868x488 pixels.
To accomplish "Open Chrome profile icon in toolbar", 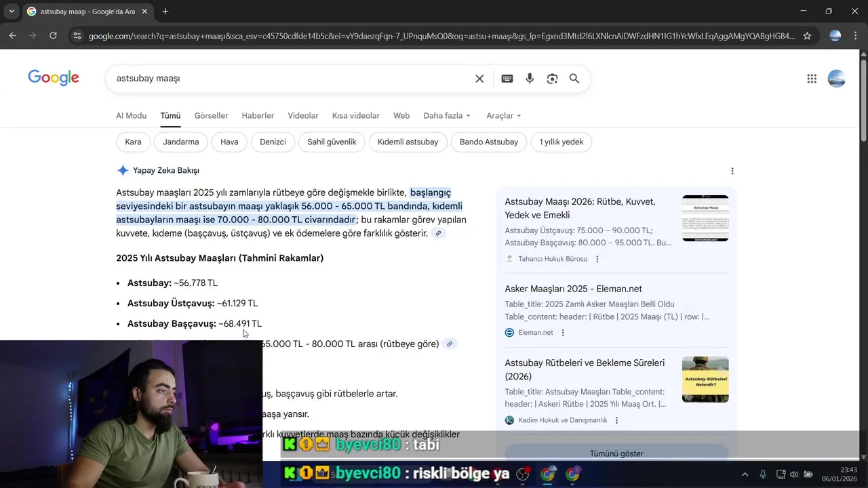I will coord(835,36).
